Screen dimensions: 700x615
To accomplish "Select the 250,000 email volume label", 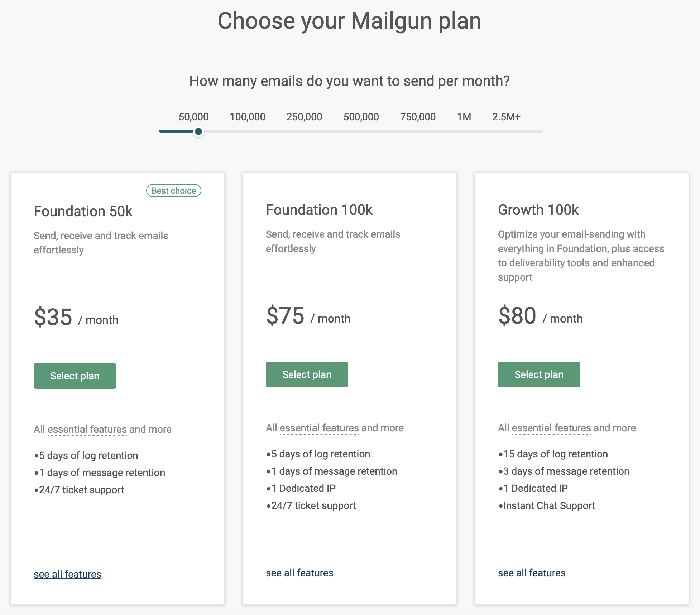I will tap(304, 116).
